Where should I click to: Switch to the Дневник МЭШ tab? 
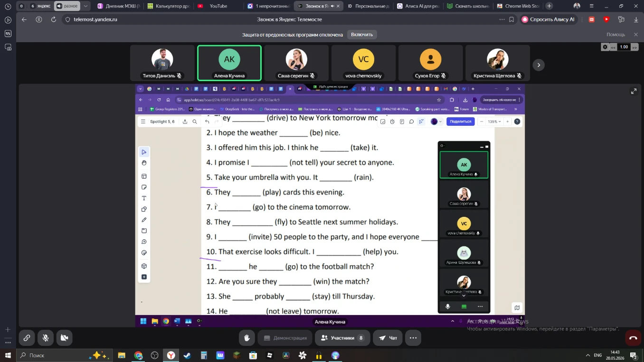coord(118,6)
